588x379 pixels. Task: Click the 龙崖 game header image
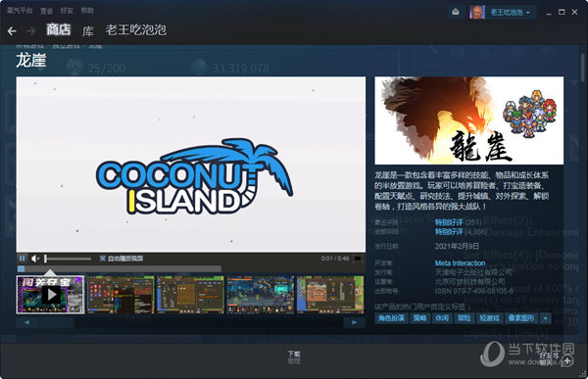pyautogui.click(x=469, y=120)
